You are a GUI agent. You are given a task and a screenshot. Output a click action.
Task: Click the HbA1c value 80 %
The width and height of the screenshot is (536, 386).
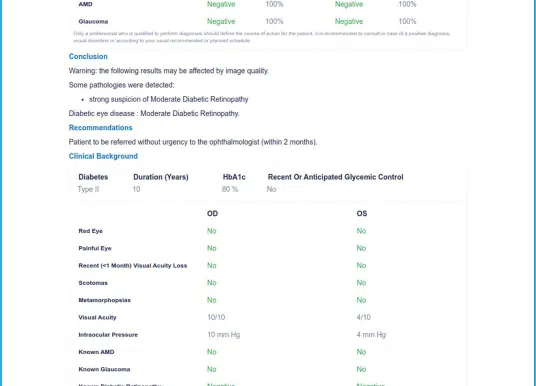tap(230, 189)
